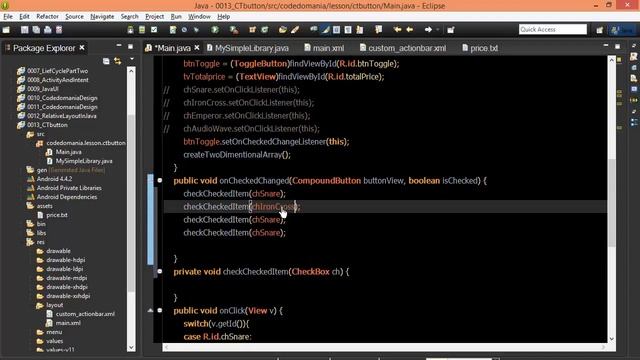
Task: Open the File menu
Action: 8,16
